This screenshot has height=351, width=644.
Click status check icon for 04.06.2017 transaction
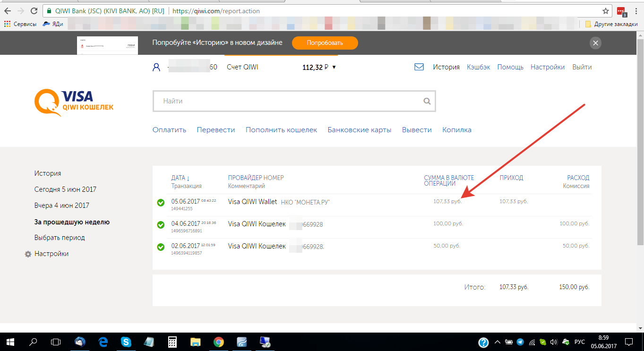(161, 225)
